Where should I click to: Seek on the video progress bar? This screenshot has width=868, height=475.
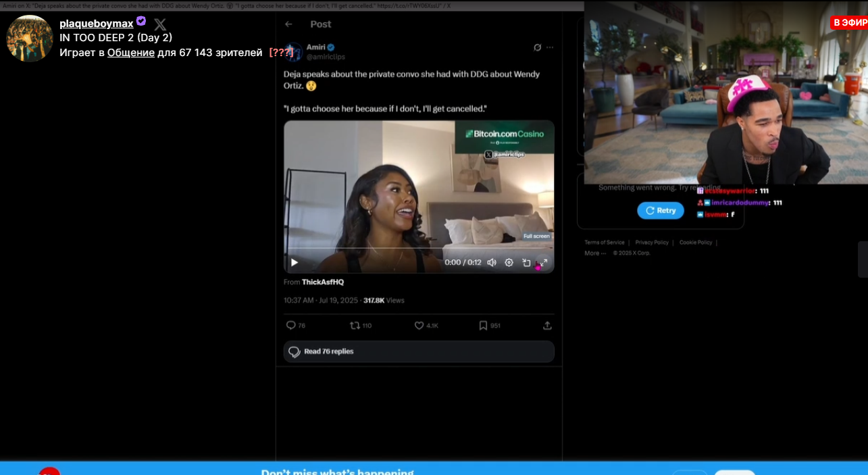click(419, 248)
